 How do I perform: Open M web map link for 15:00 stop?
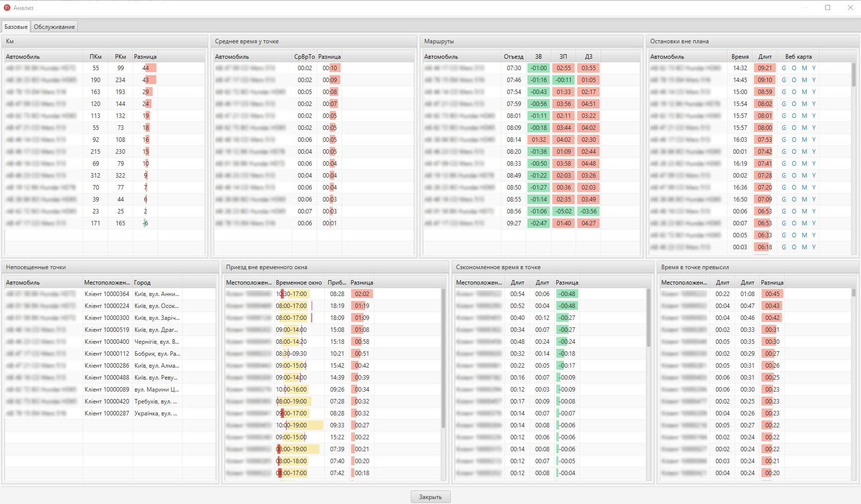coord(804,92)
